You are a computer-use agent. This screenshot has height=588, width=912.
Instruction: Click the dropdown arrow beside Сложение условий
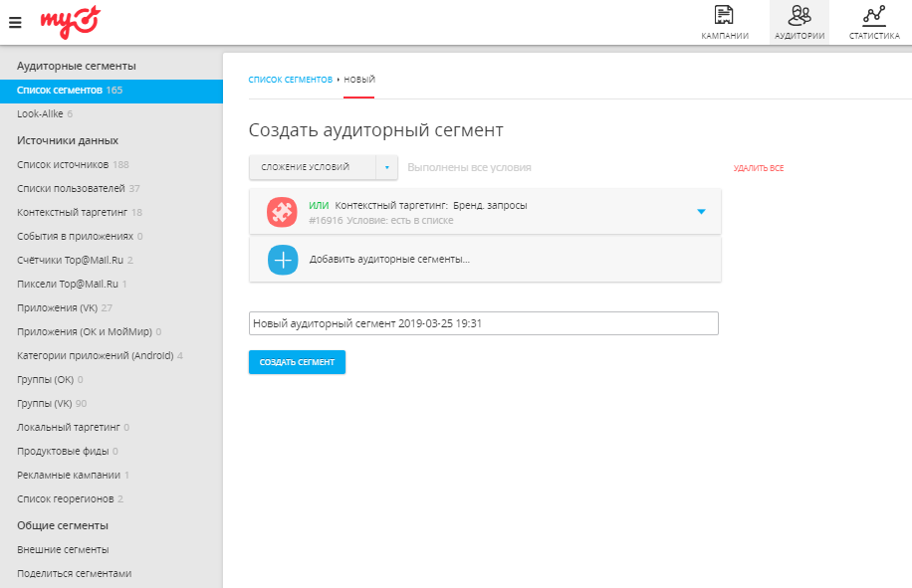click(386, 167)
